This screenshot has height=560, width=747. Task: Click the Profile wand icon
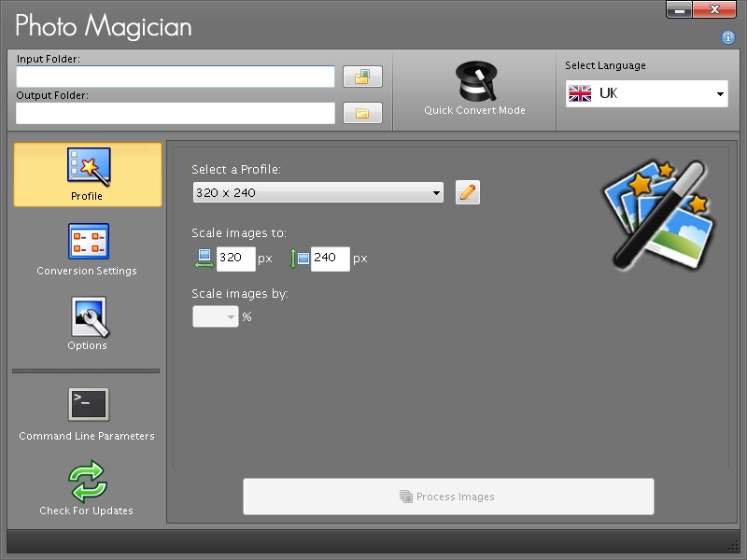(89, 166)
